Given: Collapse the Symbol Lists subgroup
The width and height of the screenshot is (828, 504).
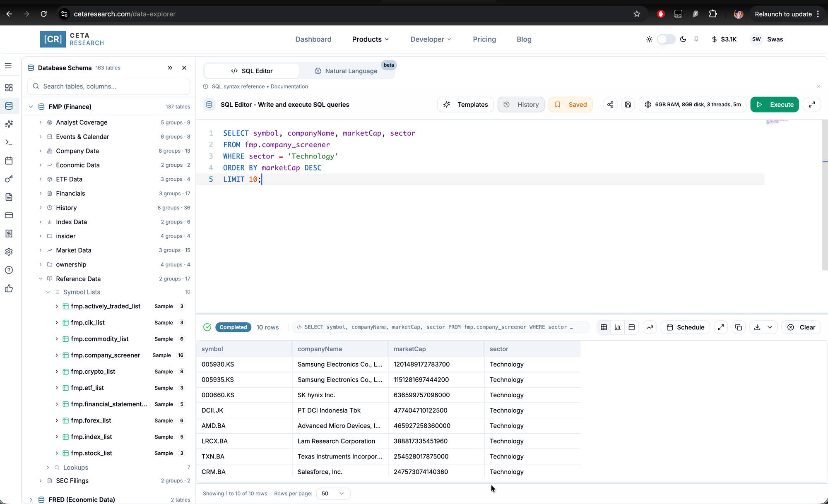Looking at the screenshot, I should 48,292.
